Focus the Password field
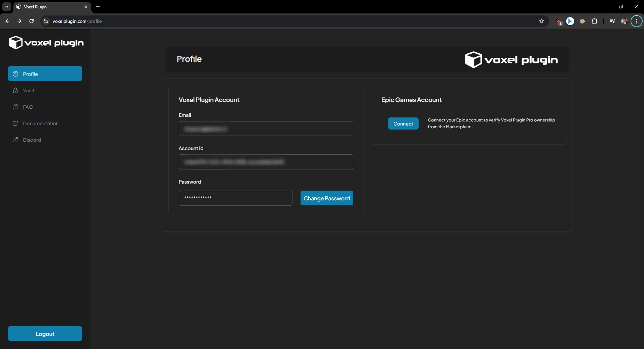Screen dimensions: 644x349 (x=235, y=198)
